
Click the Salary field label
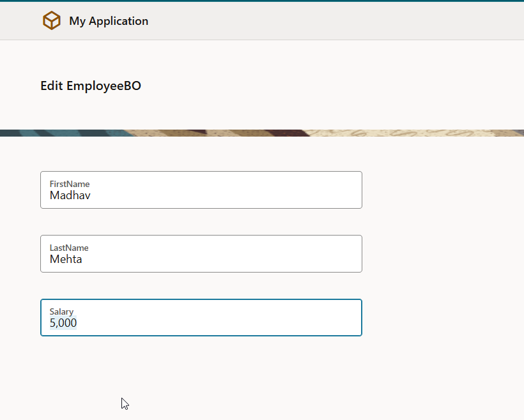click(x=61, y=311)
